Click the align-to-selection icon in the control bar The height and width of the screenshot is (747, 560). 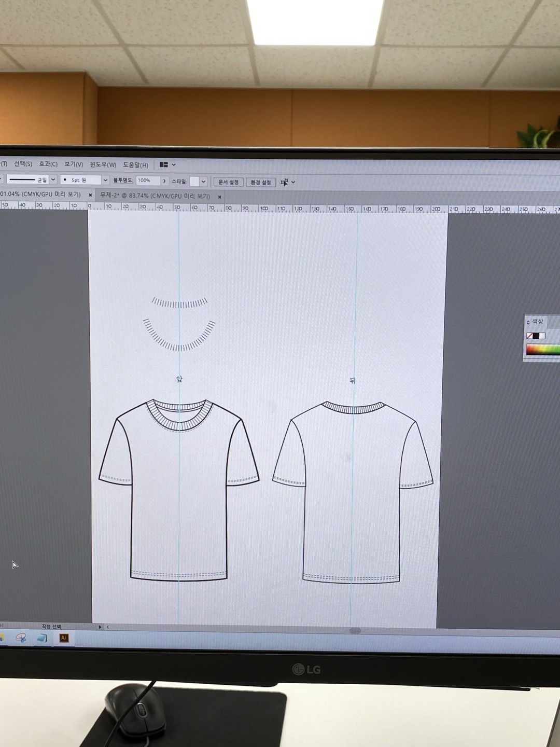pyautogui.click(x=285, y=182)
